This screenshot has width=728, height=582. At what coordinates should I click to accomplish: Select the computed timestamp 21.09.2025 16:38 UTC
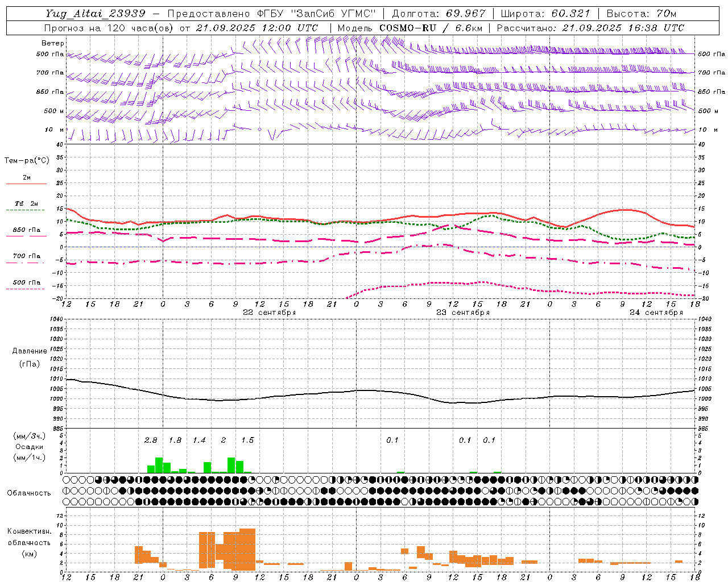pyautogui.click(x=623, y=28)
